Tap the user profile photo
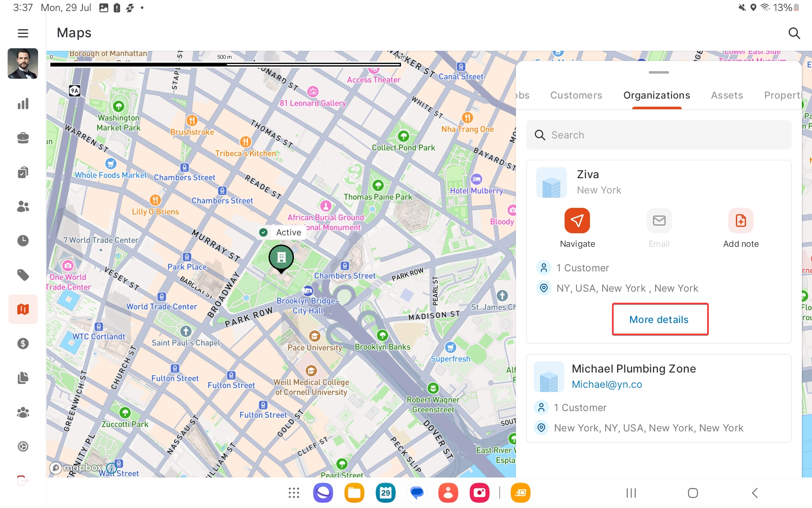Screen dimensions: 812x508 coord(23,63)
